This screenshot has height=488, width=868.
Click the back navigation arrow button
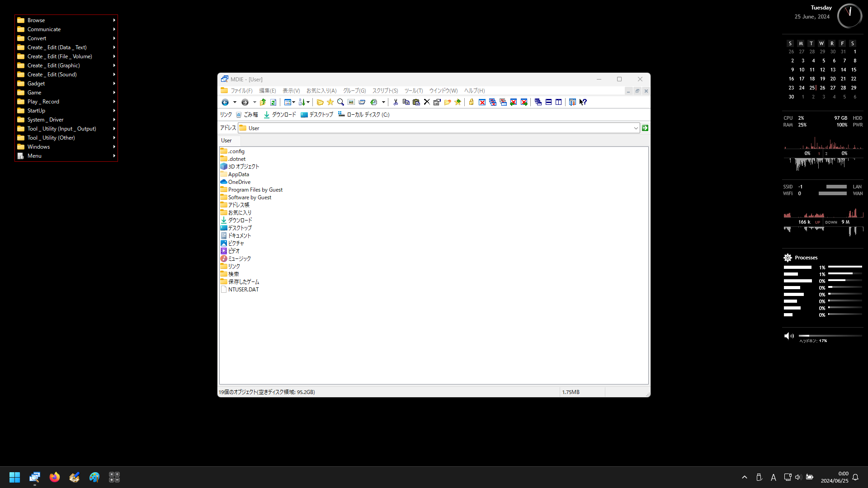point(225,102)
